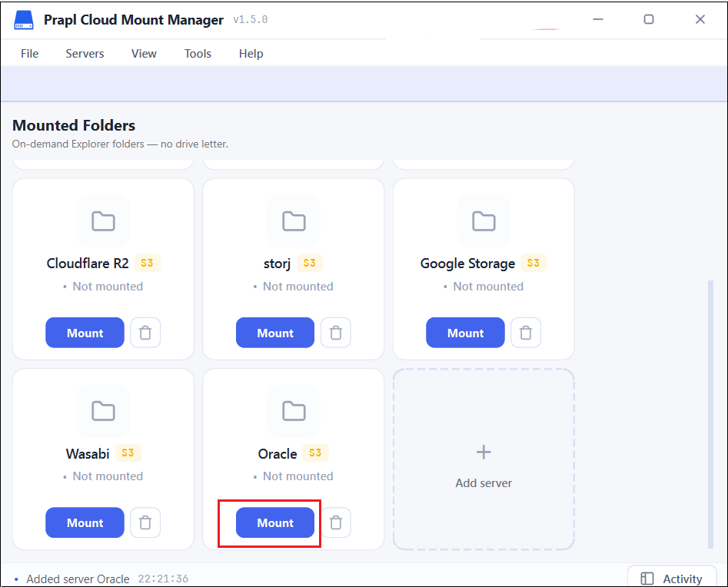Click the S3 badge next to Cloudflare R2
This screenshot has height=587, width=728.
click(x=147, y=263)
